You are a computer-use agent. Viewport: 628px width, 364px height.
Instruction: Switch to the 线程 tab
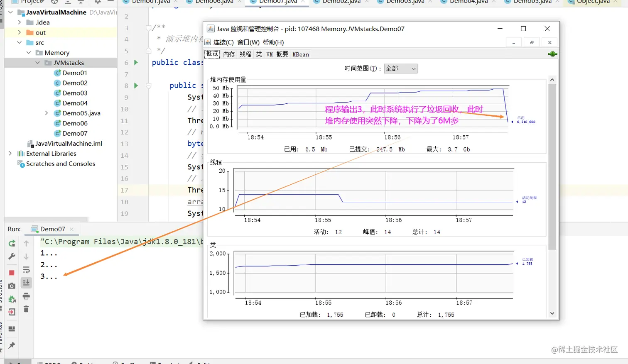tap(245, 54)
